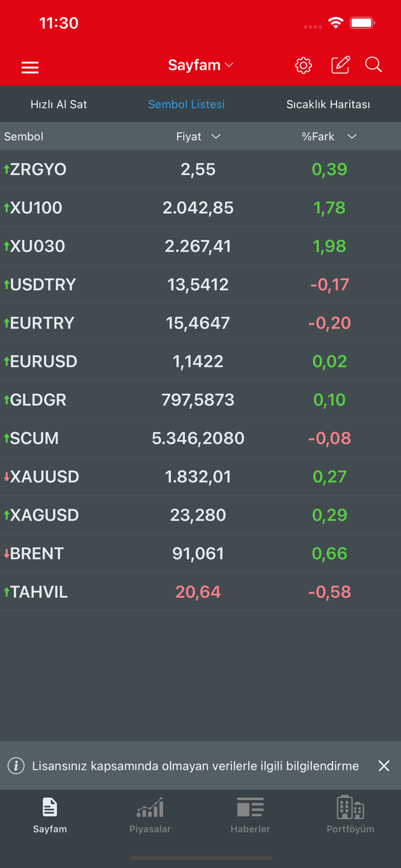
Task: Tap the info icon in notification bar
Action: [x=16, y=766]
